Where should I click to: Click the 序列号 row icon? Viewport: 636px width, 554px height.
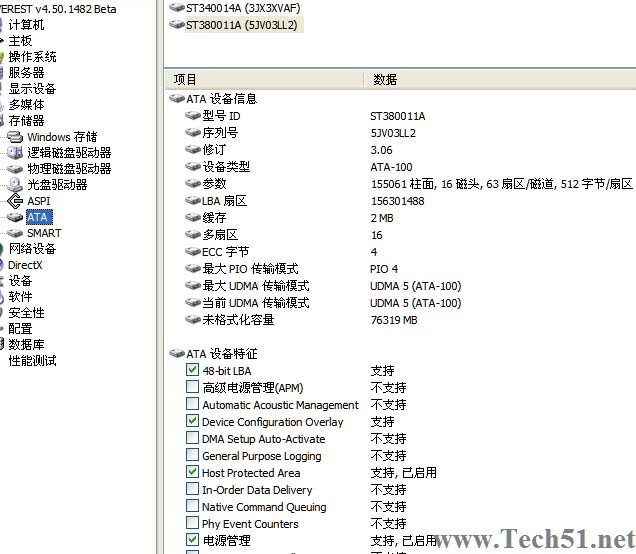point(193,133)
